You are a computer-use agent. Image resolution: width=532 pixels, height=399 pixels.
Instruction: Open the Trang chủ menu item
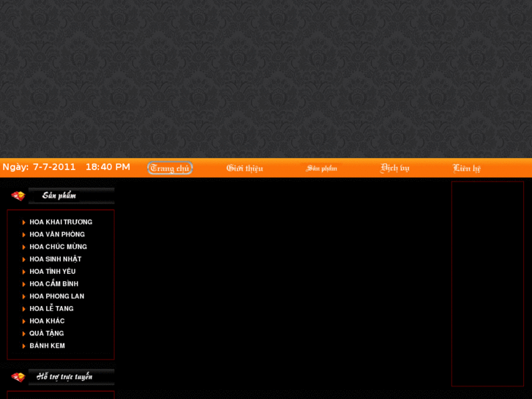pos(170,168)
